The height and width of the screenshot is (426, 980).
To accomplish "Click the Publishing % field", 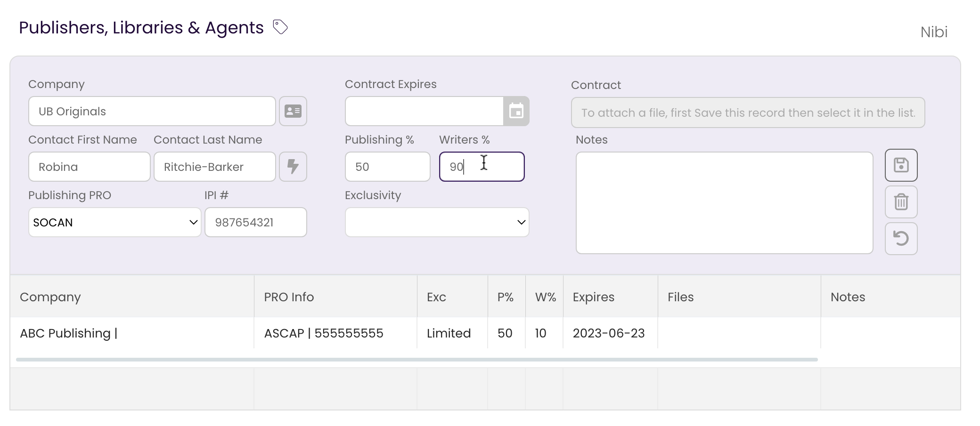I will coord(388,167).
